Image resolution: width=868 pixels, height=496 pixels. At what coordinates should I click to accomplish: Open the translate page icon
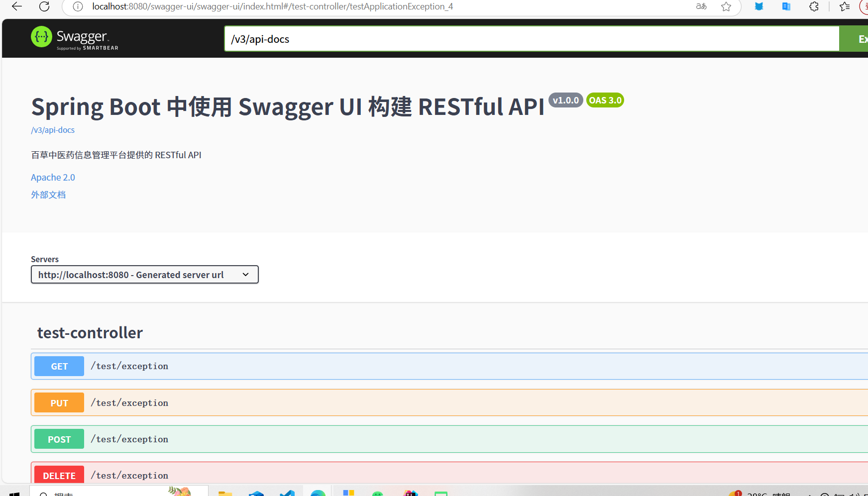click(701, 6)
